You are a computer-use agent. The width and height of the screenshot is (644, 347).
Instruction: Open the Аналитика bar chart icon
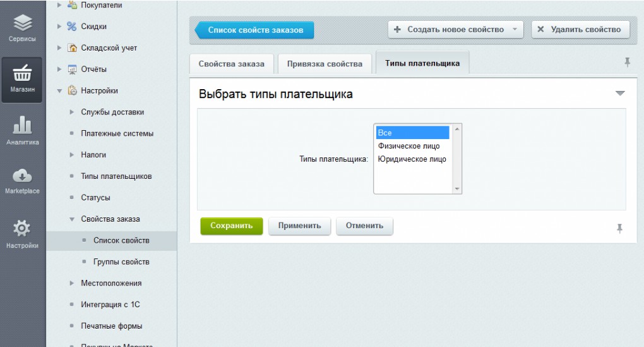(22, 125)
